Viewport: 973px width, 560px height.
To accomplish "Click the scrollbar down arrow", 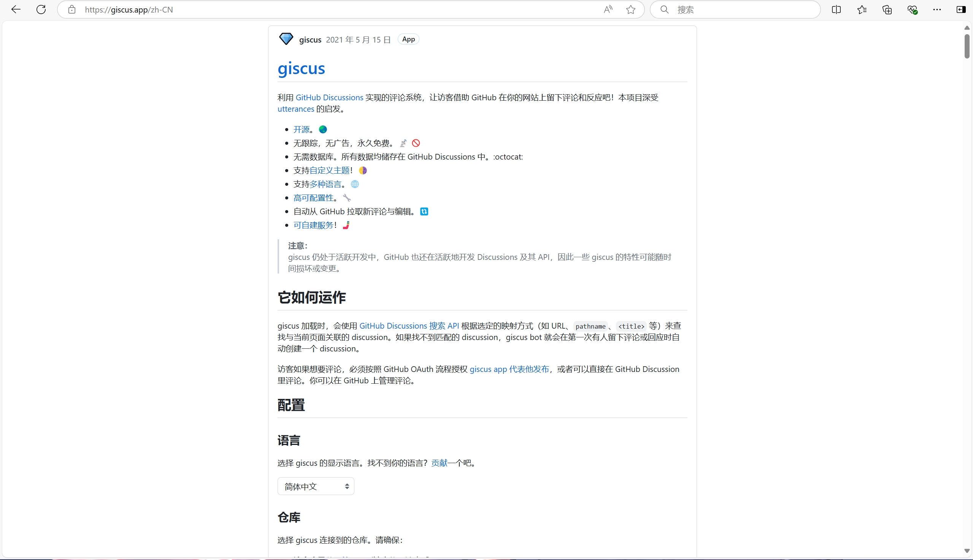I will pos(967,551).
